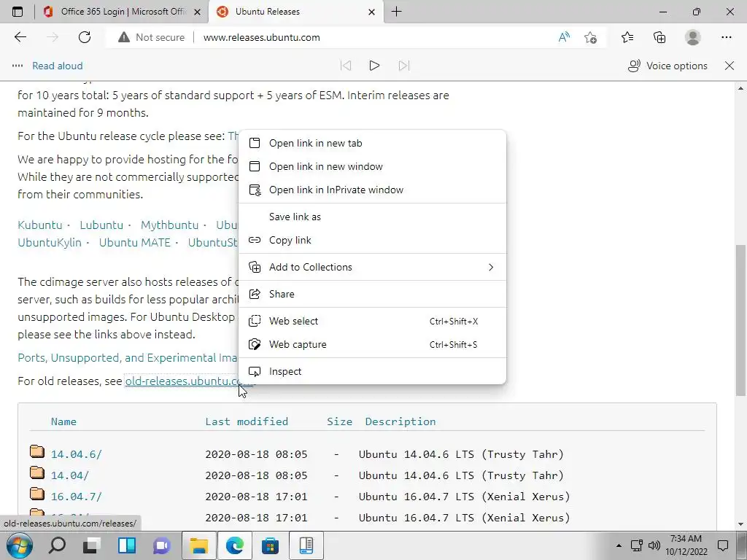Image resolution: width=747 pixels, height=560 pixels.
Task: Open the Lubuntu link
Action: pyautogui.click(x=101, y=225)
